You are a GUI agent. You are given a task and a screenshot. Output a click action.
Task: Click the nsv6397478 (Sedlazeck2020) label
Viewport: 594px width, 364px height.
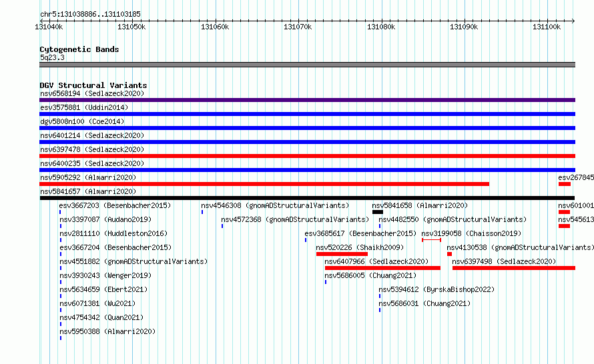(x=92, y=149)
